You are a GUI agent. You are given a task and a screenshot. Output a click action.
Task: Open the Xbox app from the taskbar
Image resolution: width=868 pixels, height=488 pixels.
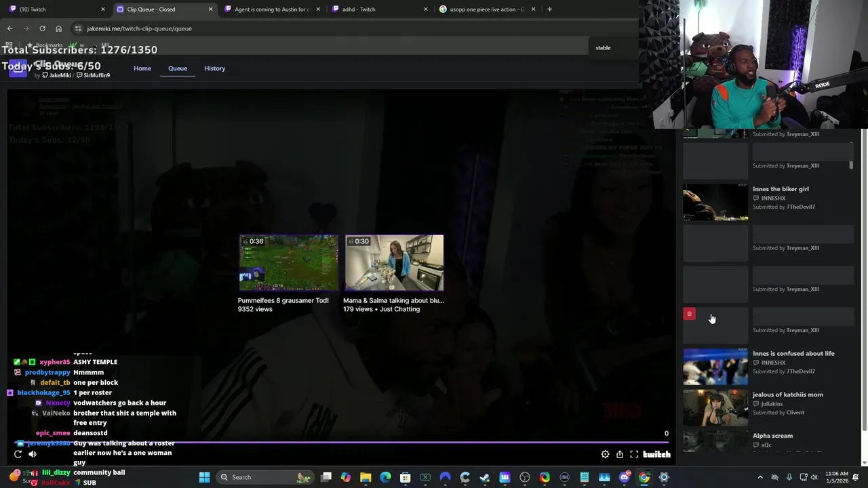coord(425,477)
